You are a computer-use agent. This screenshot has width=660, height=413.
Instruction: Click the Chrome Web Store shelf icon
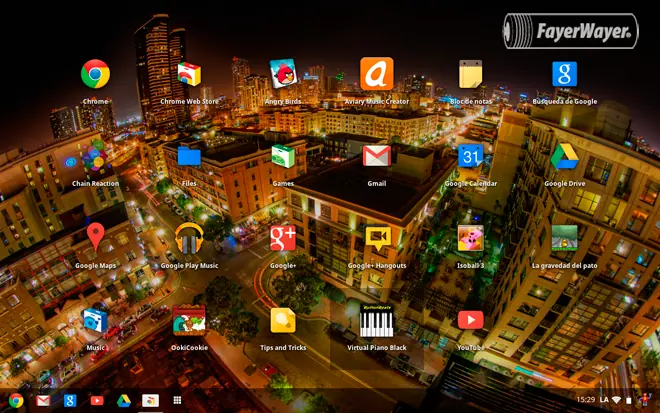point(150,400)
